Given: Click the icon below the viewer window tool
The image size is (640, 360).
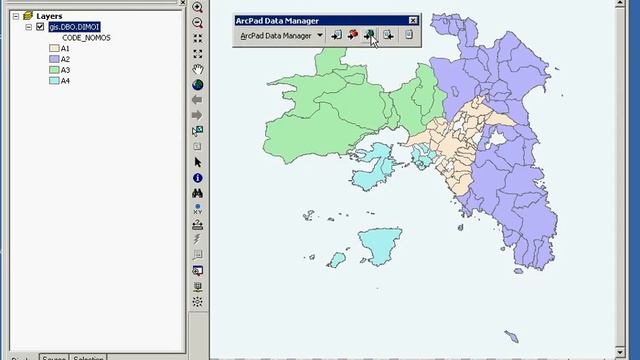Looking at the screenshot, I should pos(198,287).
